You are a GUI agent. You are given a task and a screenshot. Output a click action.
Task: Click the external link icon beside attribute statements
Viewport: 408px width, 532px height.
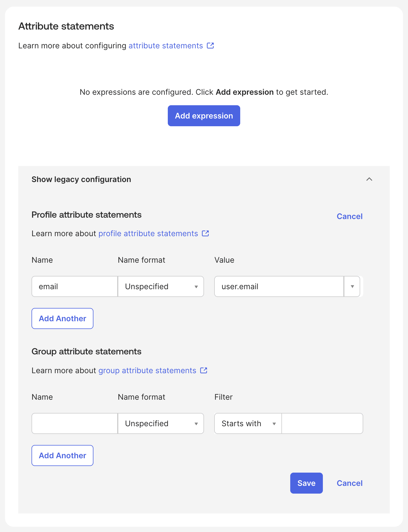coord(210,46)
